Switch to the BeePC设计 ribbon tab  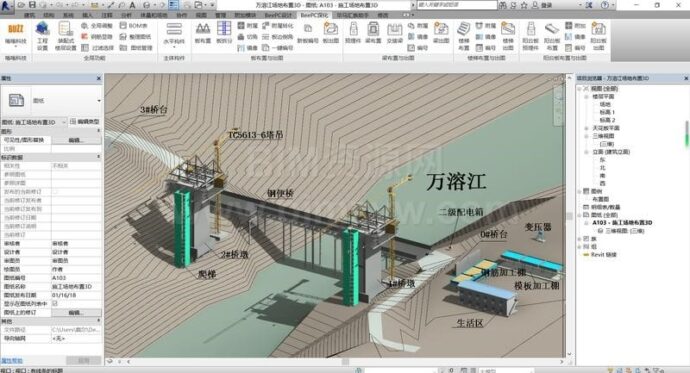click(278, 15)
